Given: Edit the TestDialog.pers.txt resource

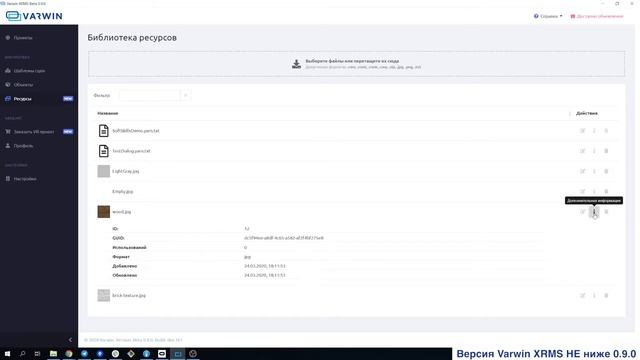Looking at the screenshot, I should [582, 151].
